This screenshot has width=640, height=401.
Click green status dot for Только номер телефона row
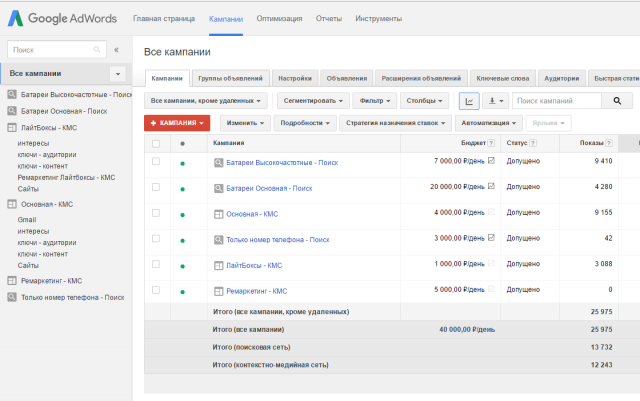click(182, 241)
